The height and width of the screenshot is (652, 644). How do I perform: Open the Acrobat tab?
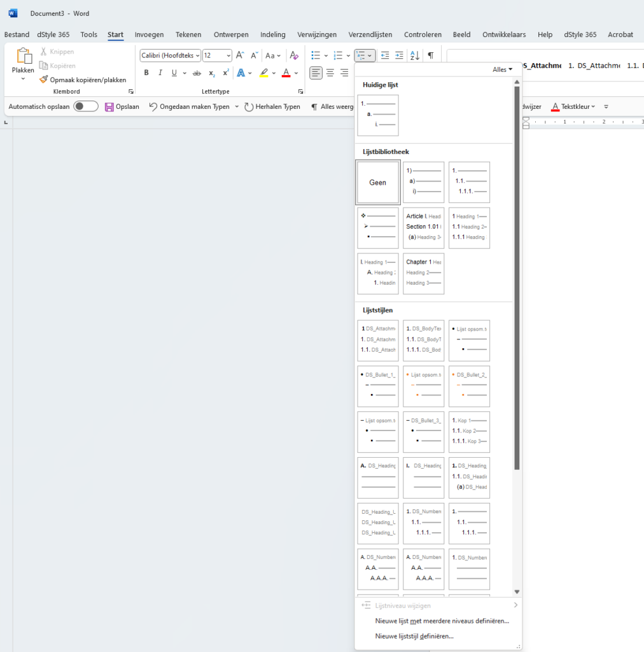620,34
